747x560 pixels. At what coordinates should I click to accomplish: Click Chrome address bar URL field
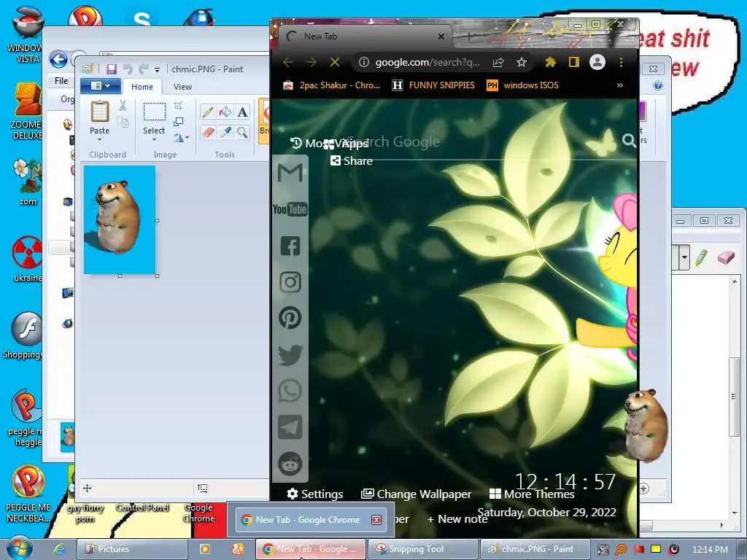coord(427,63)
